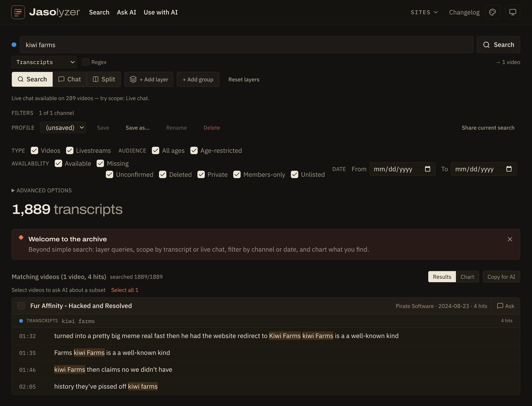Open the Transcripts scope dropdown

click(x=44, y=62)
